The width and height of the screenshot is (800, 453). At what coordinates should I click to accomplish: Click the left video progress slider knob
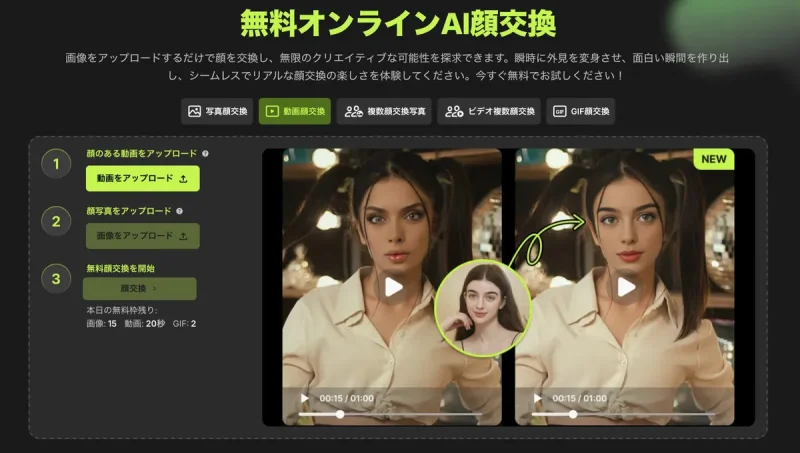tap(340, 413)
